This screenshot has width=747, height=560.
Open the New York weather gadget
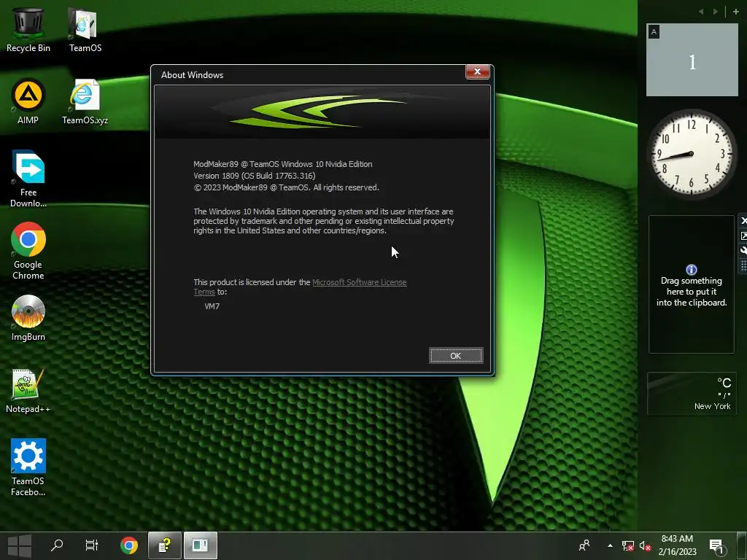692,394
